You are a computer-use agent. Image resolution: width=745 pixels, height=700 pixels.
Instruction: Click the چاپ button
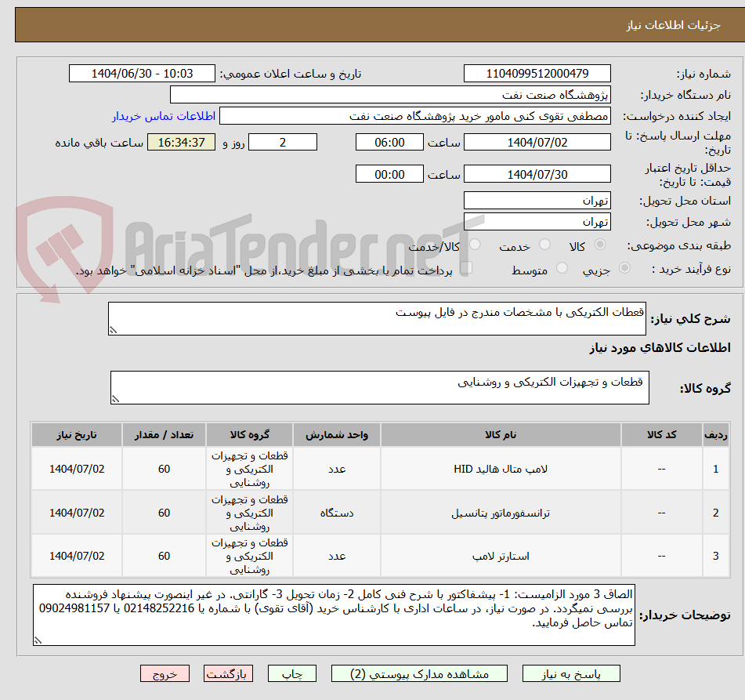291,673
